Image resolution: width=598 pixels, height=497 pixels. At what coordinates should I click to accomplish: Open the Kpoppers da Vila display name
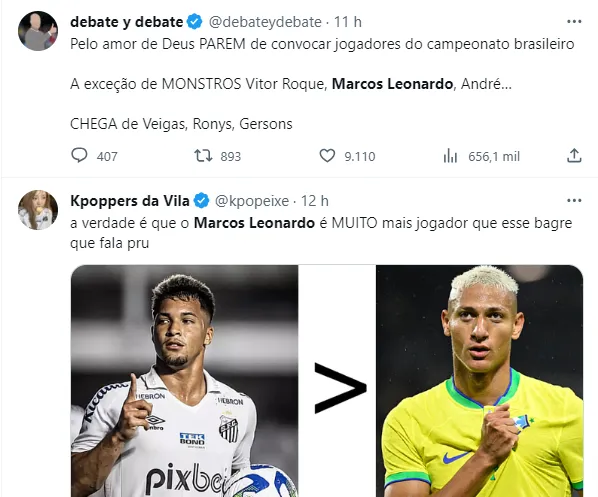coord(130,201)
